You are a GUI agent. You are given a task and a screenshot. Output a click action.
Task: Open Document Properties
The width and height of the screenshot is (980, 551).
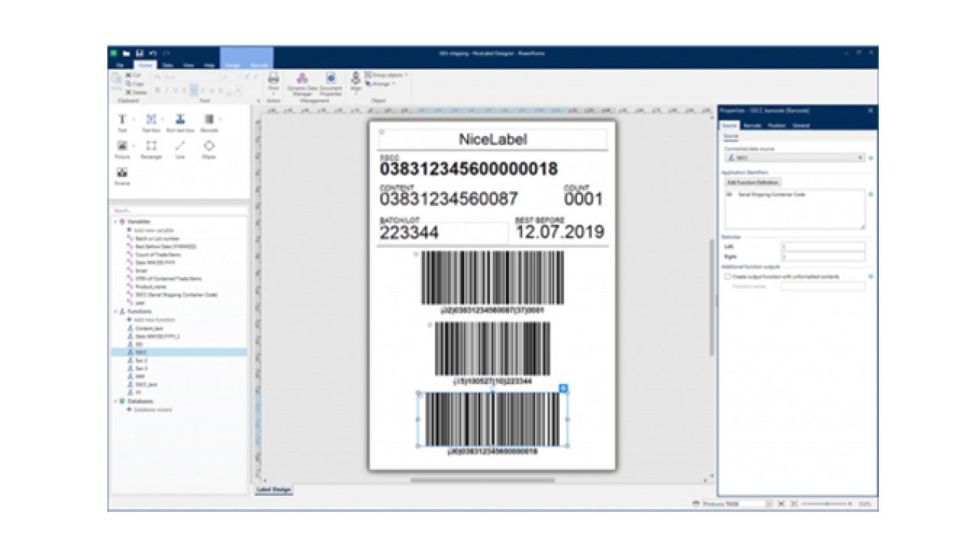click(x=331, y=83)
